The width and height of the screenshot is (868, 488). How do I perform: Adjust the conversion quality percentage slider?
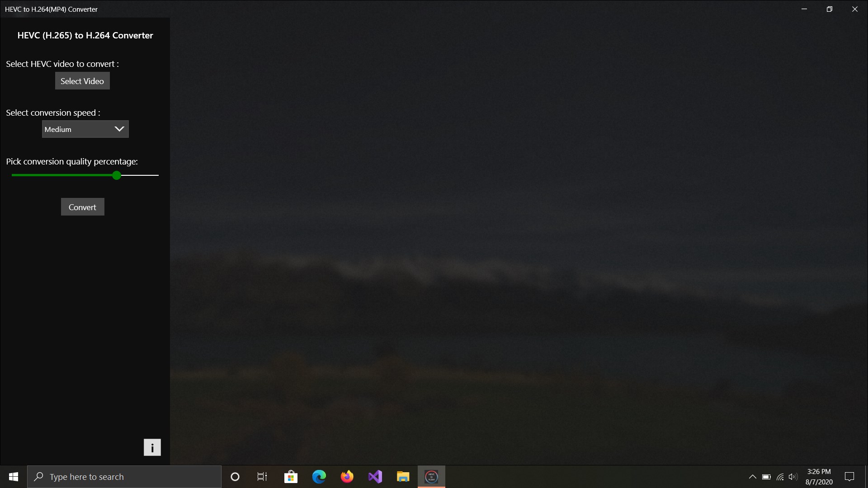(116, 175)
